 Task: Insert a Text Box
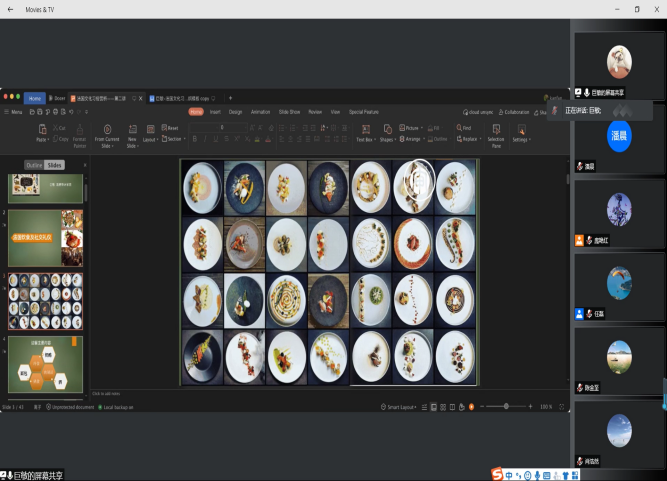coord(364,129)
